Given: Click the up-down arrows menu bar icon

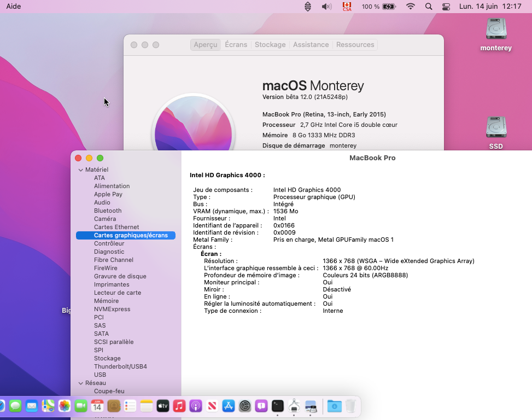Looking at the screenshot, I should [x=308, y=7].
